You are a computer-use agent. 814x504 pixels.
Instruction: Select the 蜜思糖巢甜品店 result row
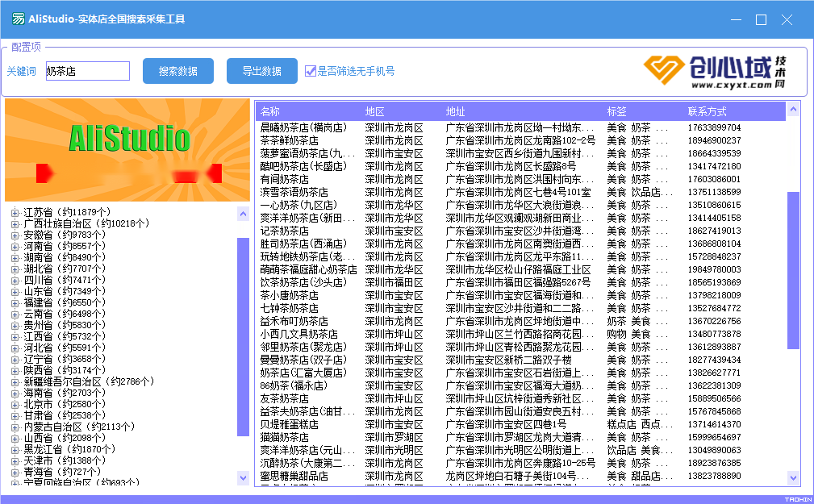pos(521,476)
